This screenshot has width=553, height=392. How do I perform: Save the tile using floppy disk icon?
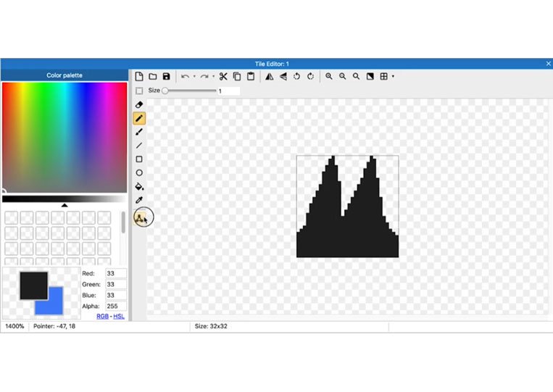click(x=167, y=77)
